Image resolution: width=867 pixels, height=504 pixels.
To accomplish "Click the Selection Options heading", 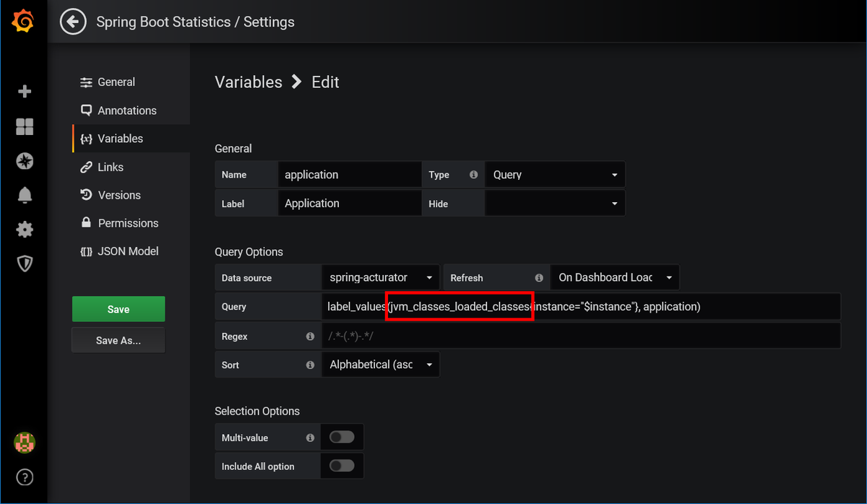I will (258, 411).
